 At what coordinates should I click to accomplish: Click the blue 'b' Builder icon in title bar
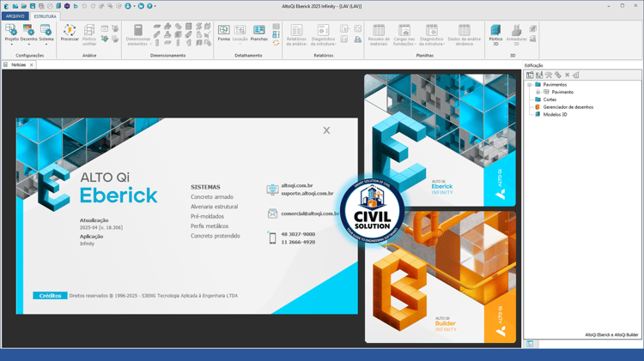tap(76, 6)
